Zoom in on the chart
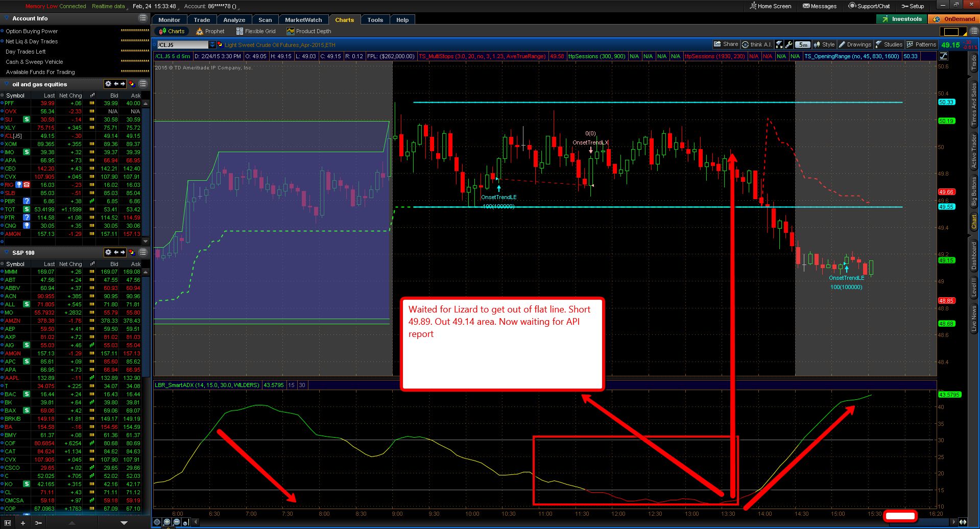Image resolution: width=980 pixels, height=529 pixels. (x=167, y=522)
